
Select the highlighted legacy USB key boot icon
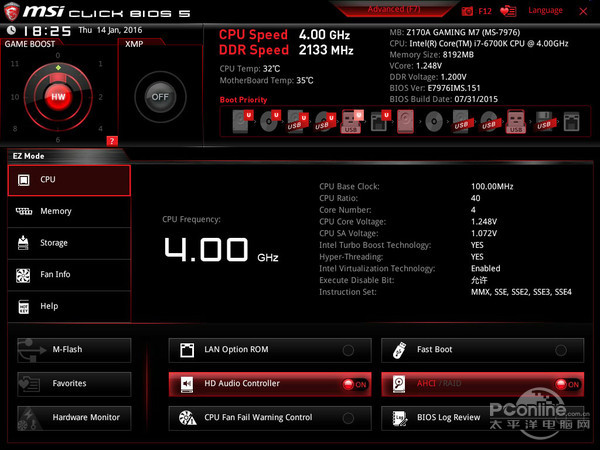(x=516, y=121)
